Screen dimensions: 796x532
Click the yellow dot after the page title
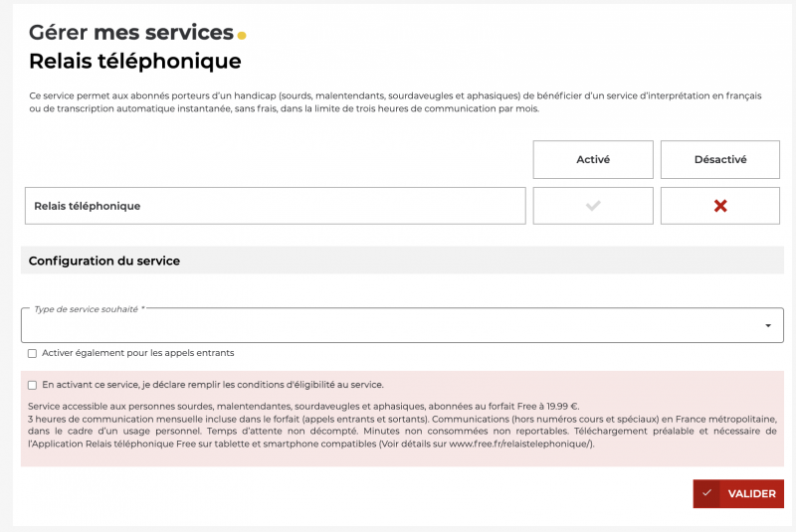pyautogui.click(x=242, y=36)
